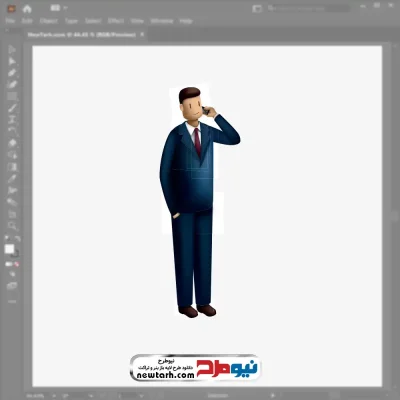The height and width of the screenshot is (400, 400).
Task: Click the workspace switcher icon near search
Action: point(257,9)
